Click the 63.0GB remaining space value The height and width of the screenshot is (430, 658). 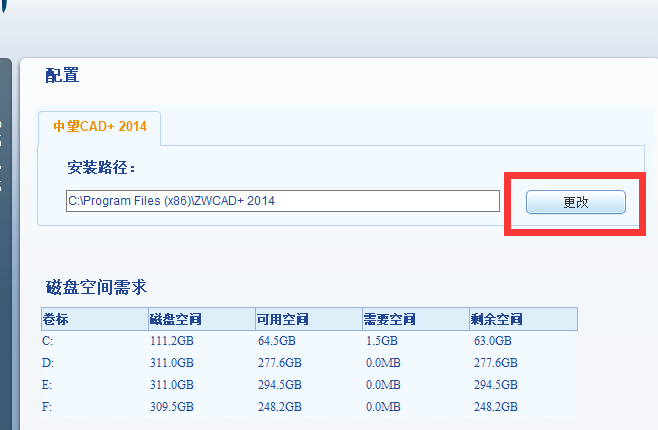pyautogui.click(x=493, y=341)
